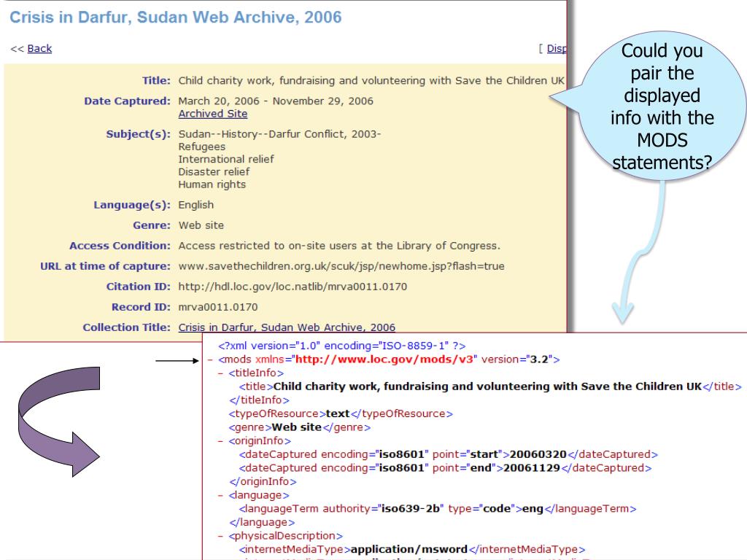
Task: Collapse the mods root element
Action: (x=210, y=360)
